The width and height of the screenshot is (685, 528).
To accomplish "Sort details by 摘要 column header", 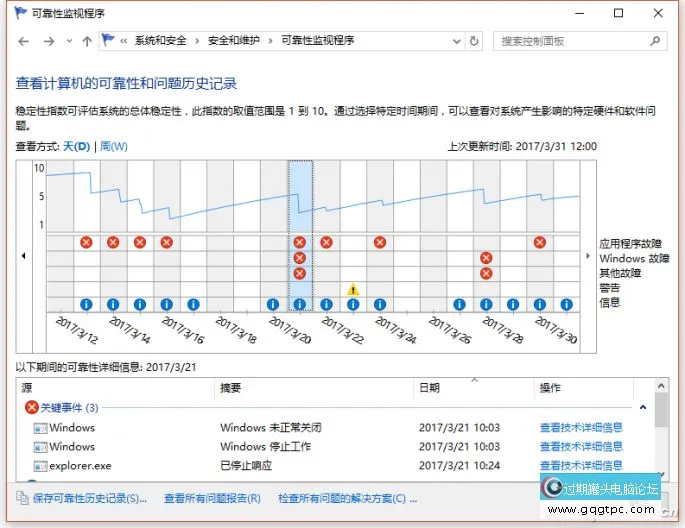I will click(314, 388).
